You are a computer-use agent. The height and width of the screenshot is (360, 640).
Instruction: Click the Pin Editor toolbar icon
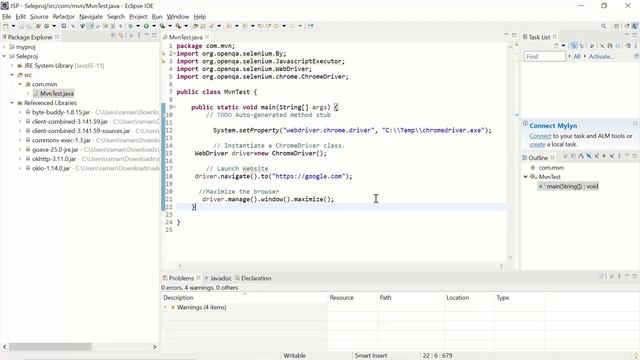pyautogui.click(x=311, y=26)
